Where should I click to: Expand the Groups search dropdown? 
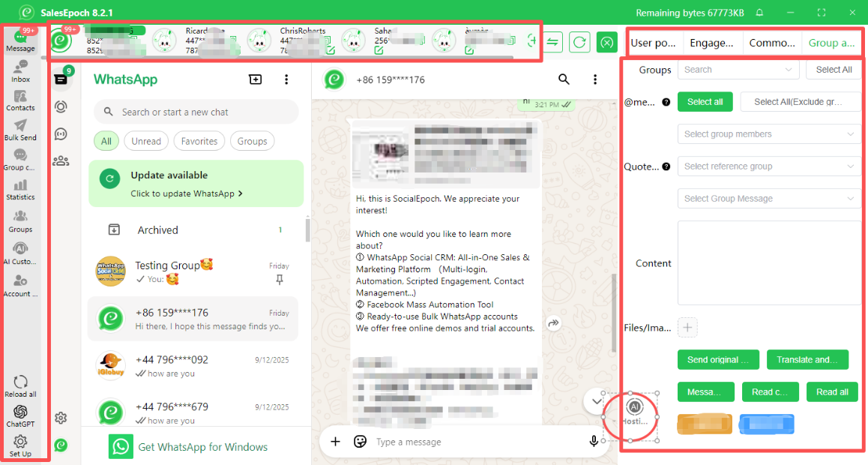pos(738,70)
